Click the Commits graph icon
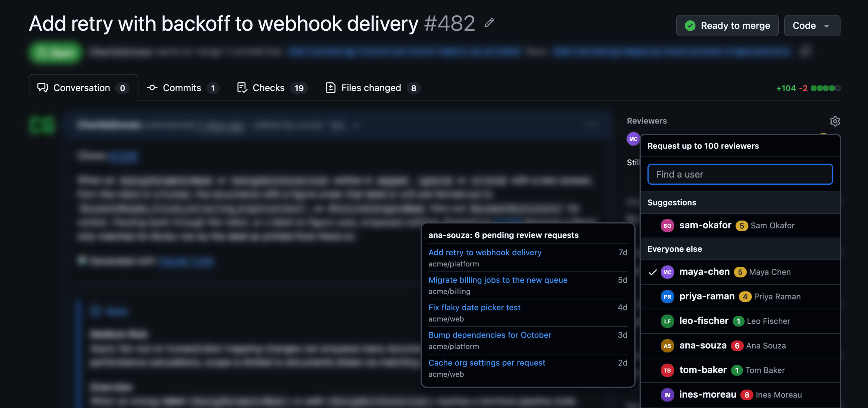868x408 pixels. (x=152, y=87)
